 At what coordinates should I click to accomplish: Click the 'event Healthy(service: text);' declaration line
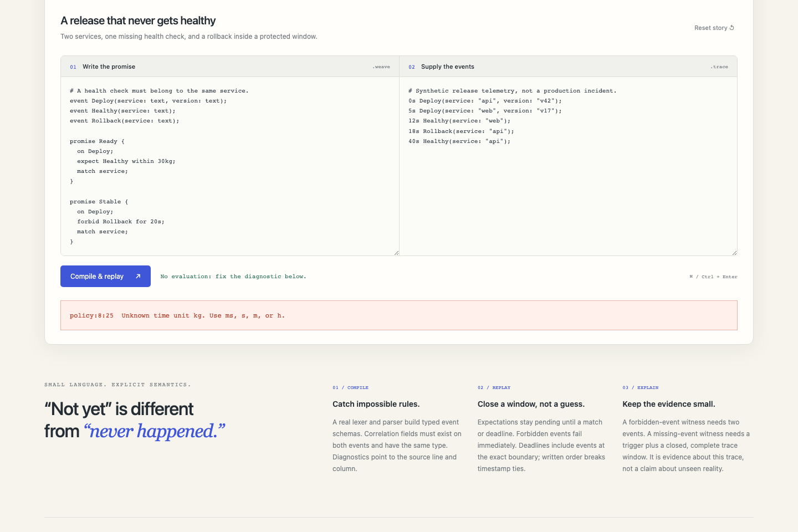[122, 111]
